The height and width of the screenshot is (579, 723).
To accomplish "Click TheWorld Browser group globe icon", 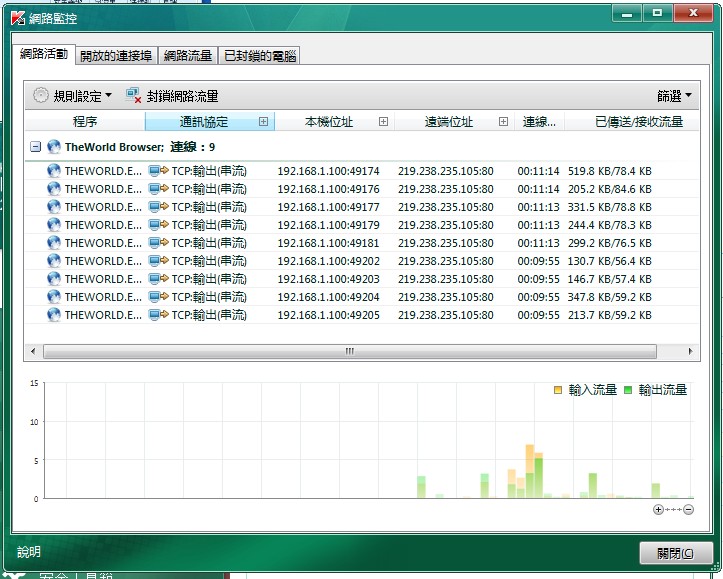I will [54, 147].
